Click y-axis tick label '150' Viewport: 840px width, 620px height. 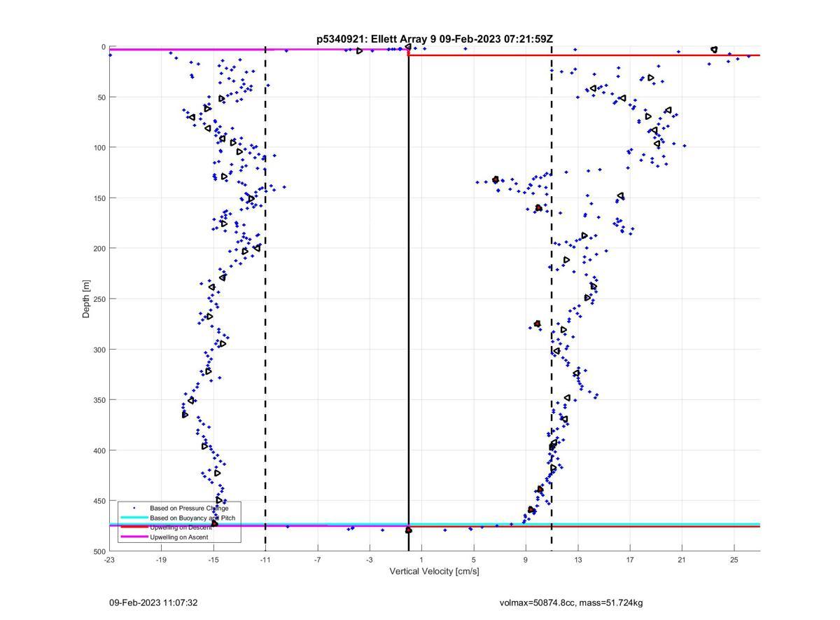(99, 198)
